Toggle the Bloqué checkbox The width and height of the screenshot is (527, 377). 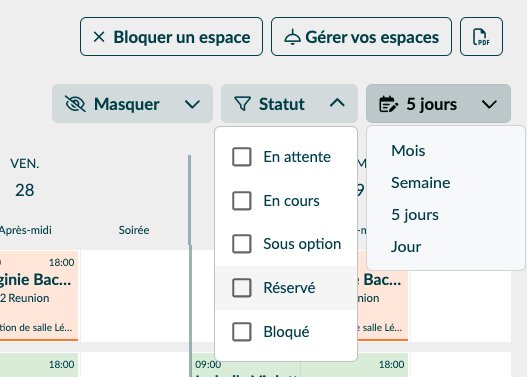point(242,332)
